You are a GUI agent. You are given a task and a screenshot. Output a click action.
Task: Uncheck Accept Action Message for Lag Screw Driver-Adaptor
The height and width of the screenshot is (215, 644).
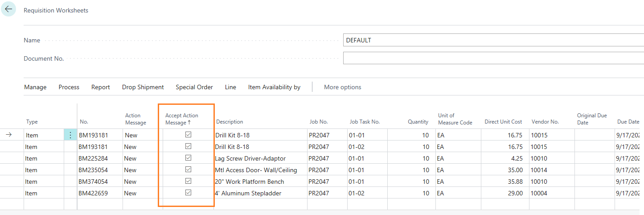click(x=188, y=158)
